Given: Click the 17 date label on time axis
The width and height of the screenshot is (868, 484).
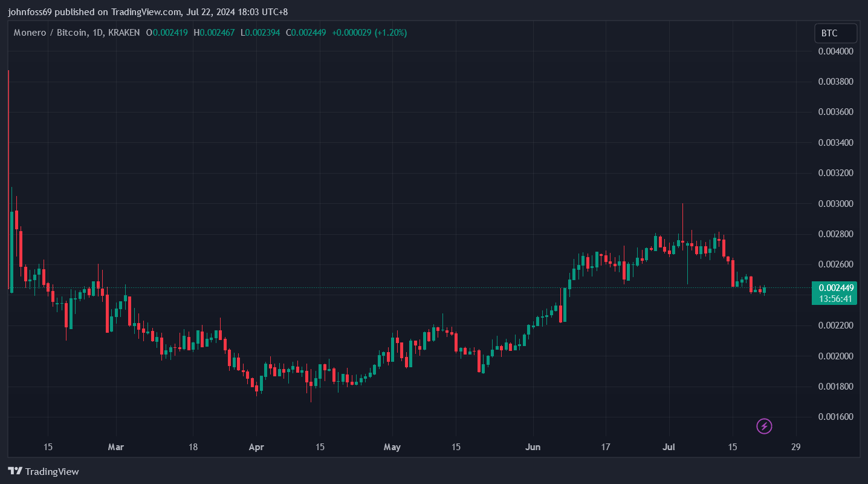Looking at the screenshot, I should [x=606, y=447].
